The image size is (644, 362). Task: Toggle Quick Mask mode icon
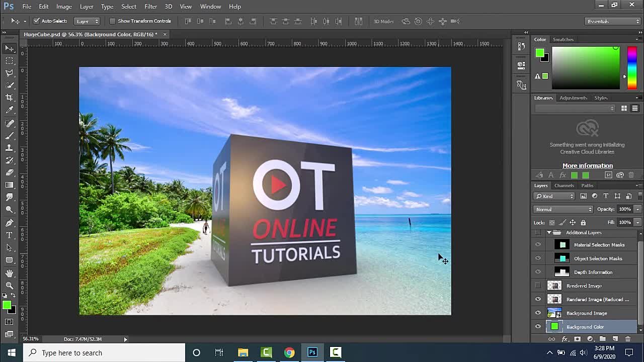coord(10,322)
